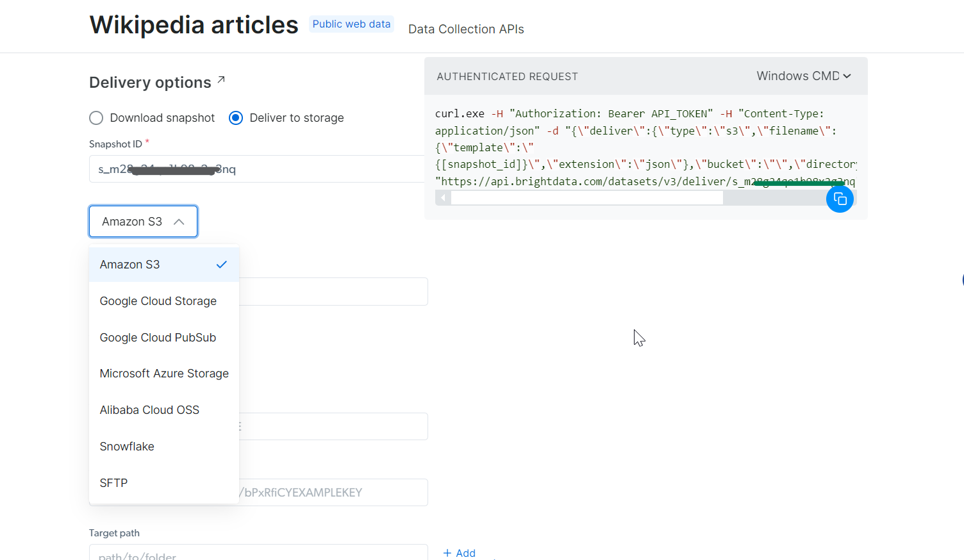Select the Deliver to storage radio button
Image resolution: width=964 pixels, height=560 pixels.
pyautogui.click(x=236, y=118)
